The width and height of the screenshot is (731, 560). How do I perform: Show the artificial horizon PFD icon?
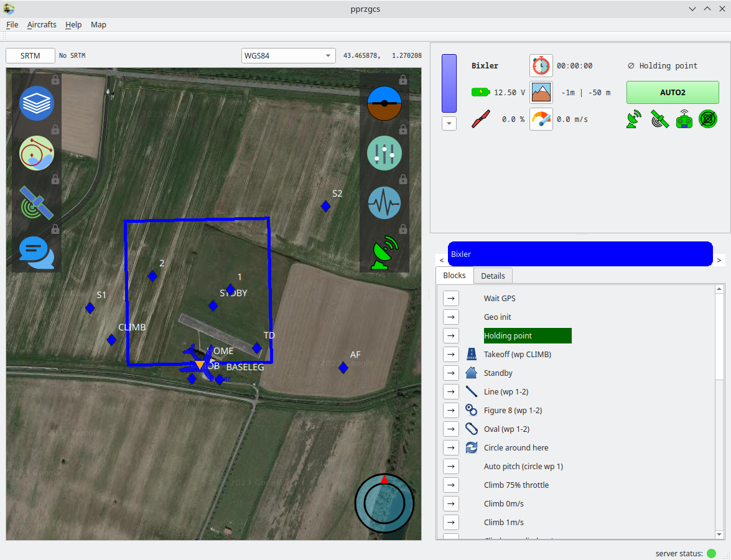click(384, 103)
